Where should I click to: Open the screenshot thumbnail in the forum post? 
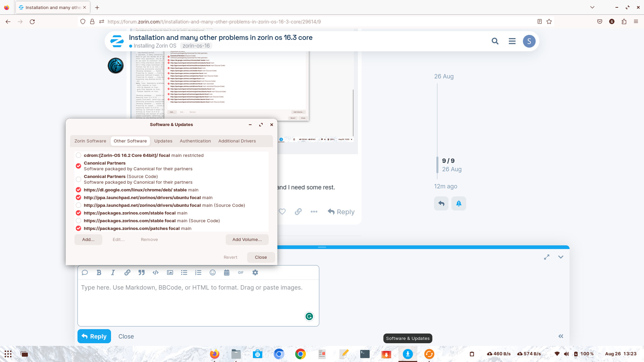(x=242, y=85)
